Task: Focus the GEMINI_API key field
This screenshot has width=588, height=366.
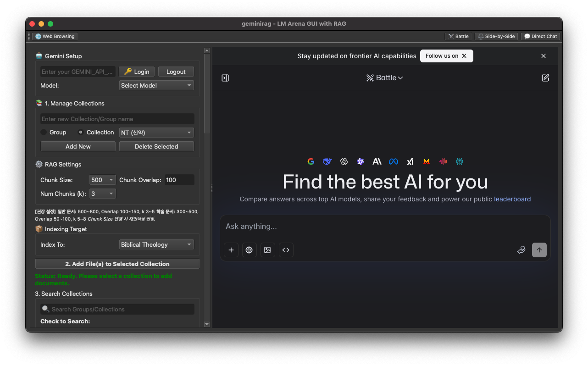Action: (78, 72)
